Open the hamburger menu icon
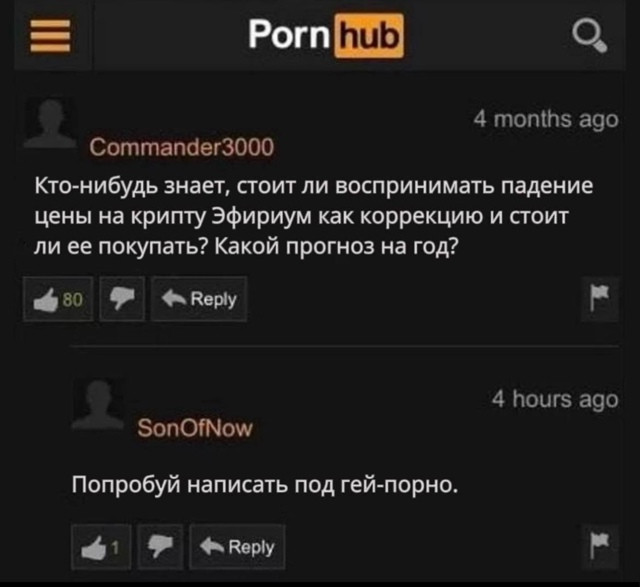Screen dimensions: 640x587 (x=50, y=36)
